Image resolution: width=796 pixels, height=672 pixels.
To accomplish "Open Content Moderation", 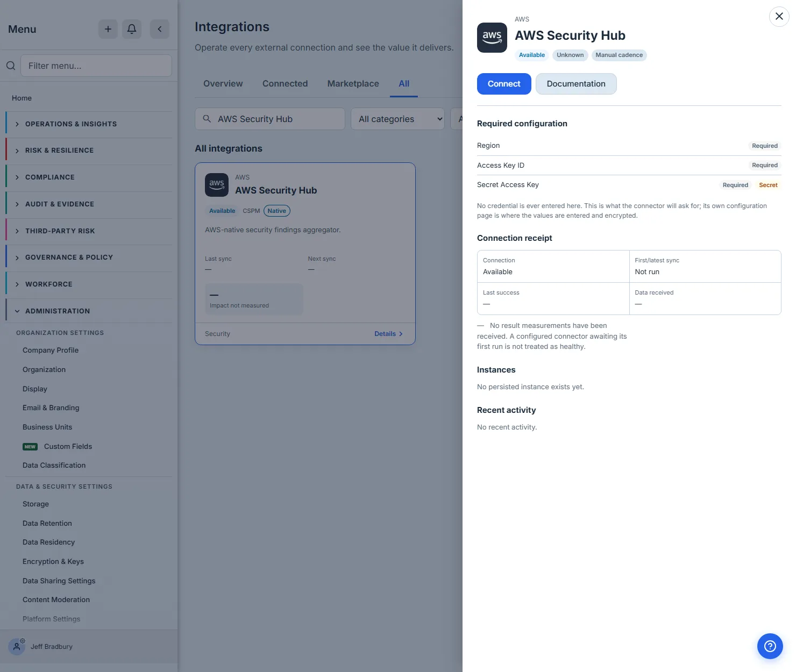I will pos(56,600).
